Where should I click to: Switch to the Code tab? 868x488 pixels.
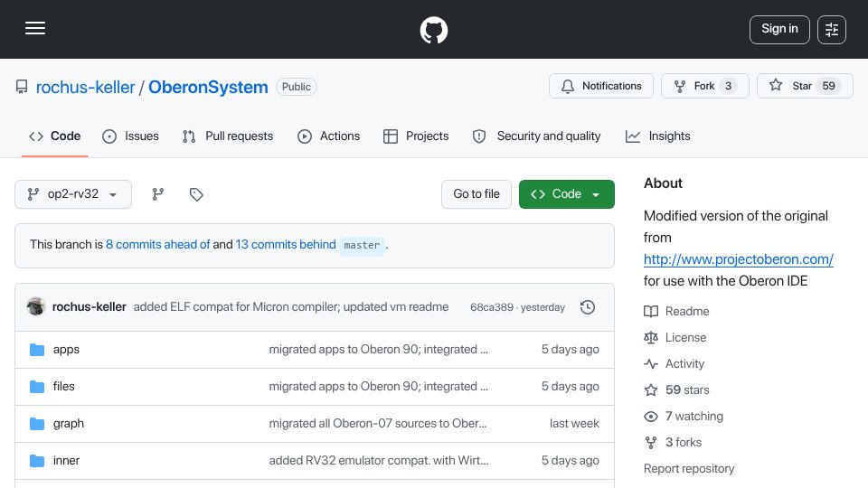[55, 136]
